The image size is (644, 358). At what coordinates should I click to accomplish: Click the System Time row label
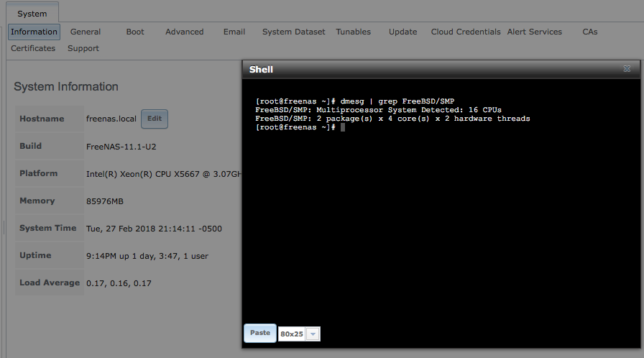tap(48, 228)
